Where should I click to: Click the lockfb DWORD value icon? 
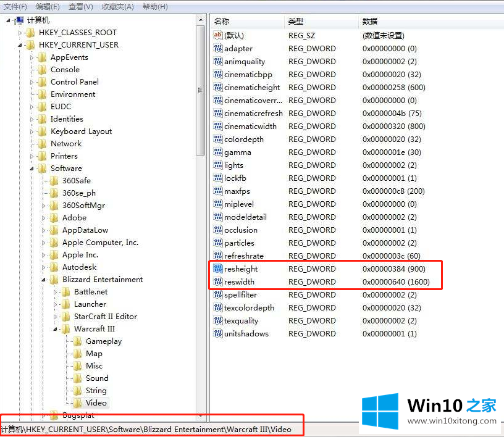pyautogui.click(x=218, y=178)
